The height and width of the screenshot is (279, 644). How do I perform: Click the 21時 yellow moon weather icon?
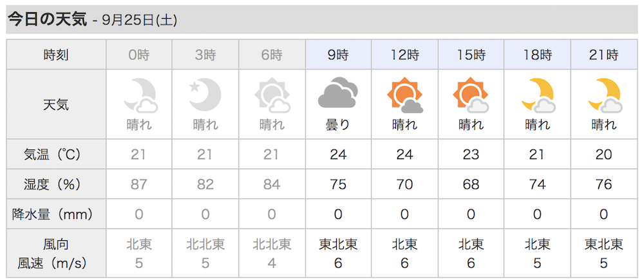pos(605,95)
